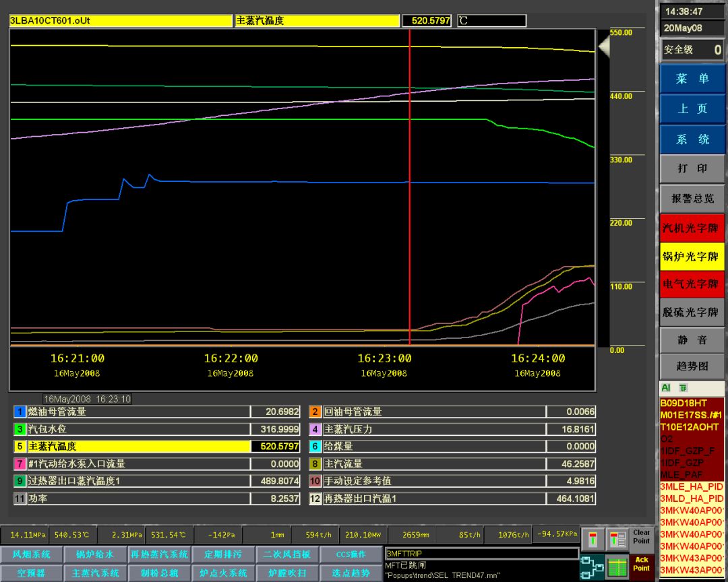This screenshot has width=728, height=582.
Task: Click the 主蒸汽压力 value 16.8161
Action: pyautogui.click(x=571, y=429)
